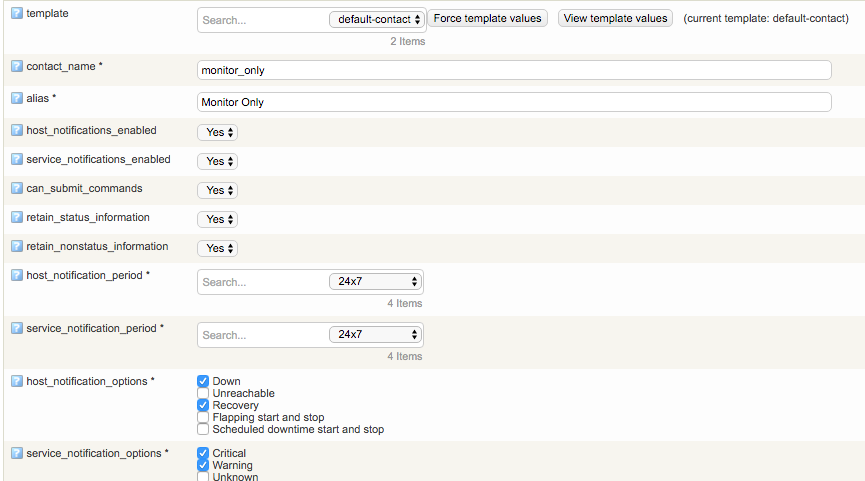Uncheck the Down host notification option
The width and height of the screenshot is (865, 481).
pyautogui.click(x=203, y=381)
